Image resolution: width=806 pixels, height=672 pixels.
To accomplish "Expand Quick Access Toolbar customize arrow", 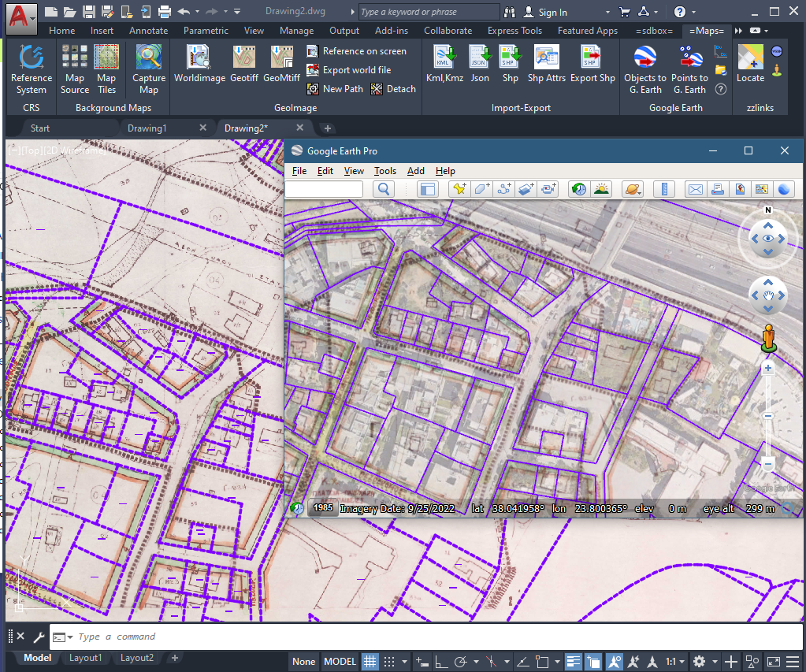I will coord(237,11).
